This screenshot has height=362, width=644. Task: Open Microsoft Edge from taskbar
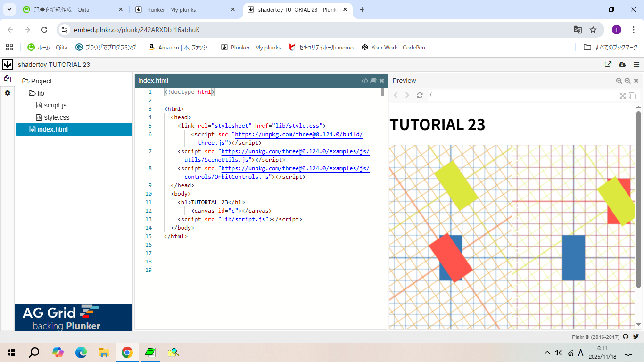pos(81,352)
